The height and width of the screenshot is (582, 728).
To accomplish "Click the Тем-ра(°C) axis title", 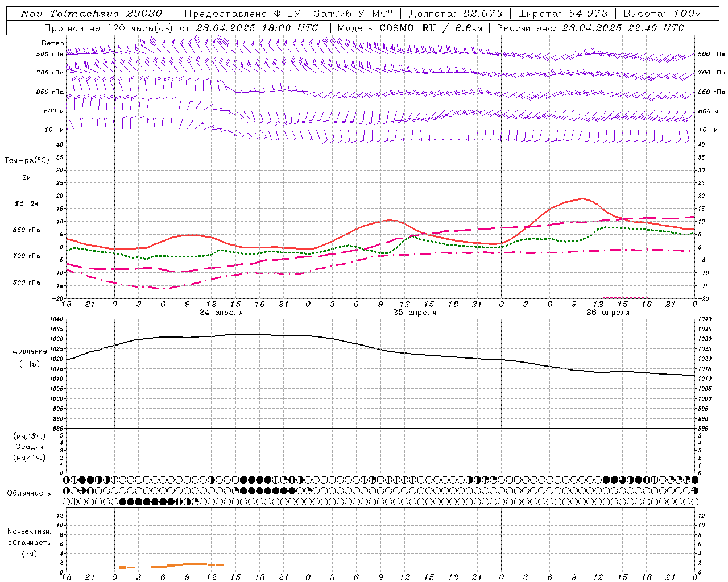I will point(27,161).
